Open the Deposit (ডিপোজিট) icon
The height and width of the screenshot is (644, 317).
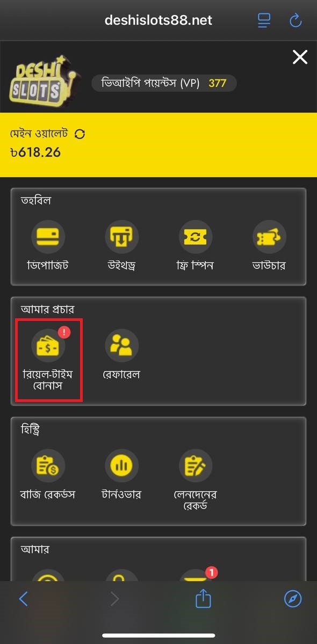coord(48,237)
